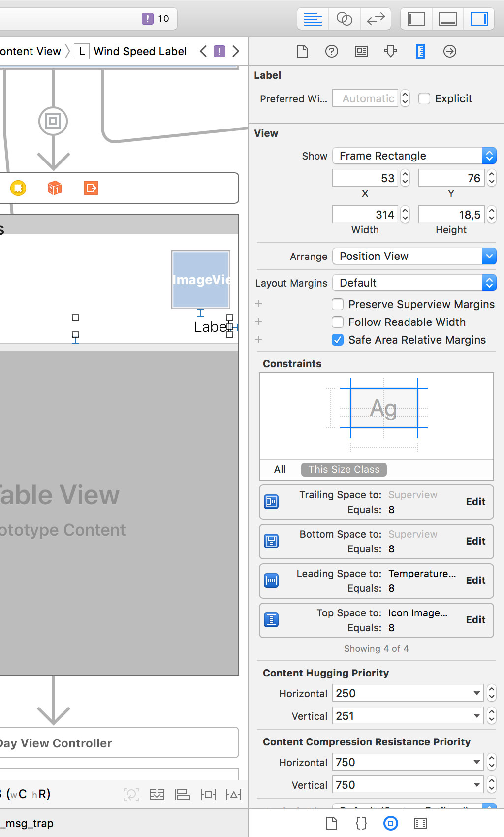Check Preserve Superview Margins
The height and width of the screenshot is (837, 504).
pyautogui.click(x=338, y=304)
